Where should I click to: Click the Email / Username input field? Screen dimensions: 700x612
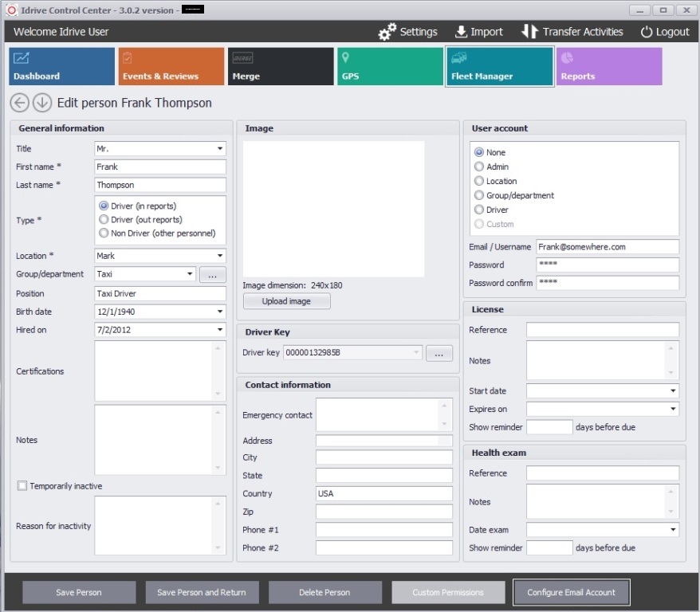[607, 247]
